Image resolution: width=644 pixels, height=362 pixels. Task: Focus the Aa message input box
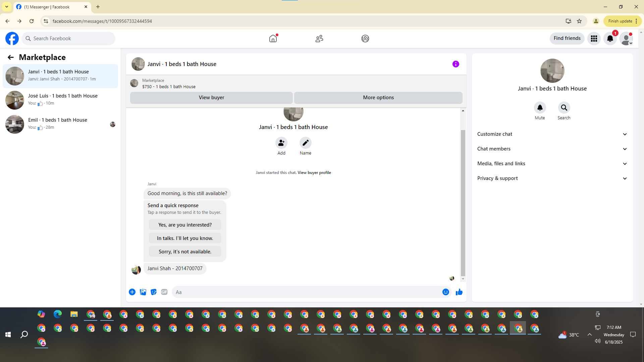point(307,292)
